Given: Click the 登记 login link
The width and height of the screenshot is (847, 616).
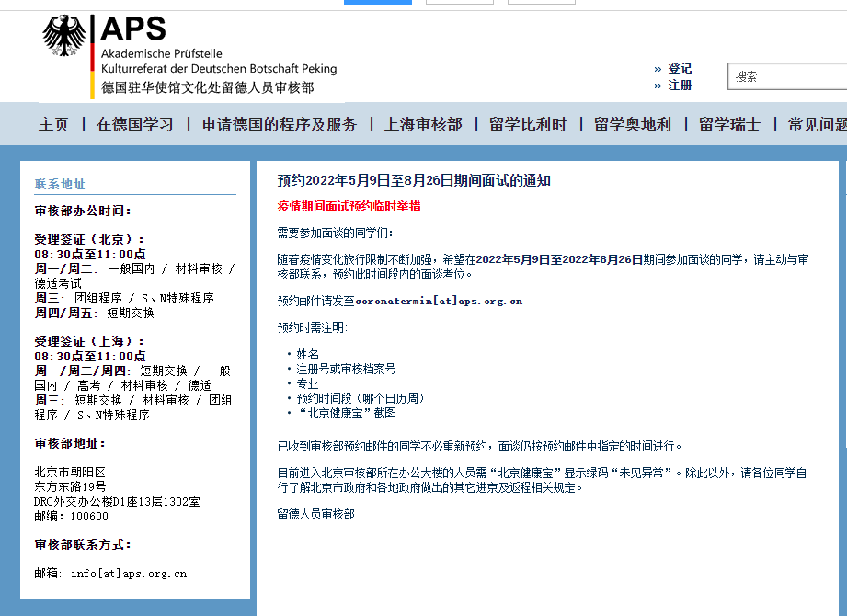Looking at the screenshot, I should tap(681, 68).
